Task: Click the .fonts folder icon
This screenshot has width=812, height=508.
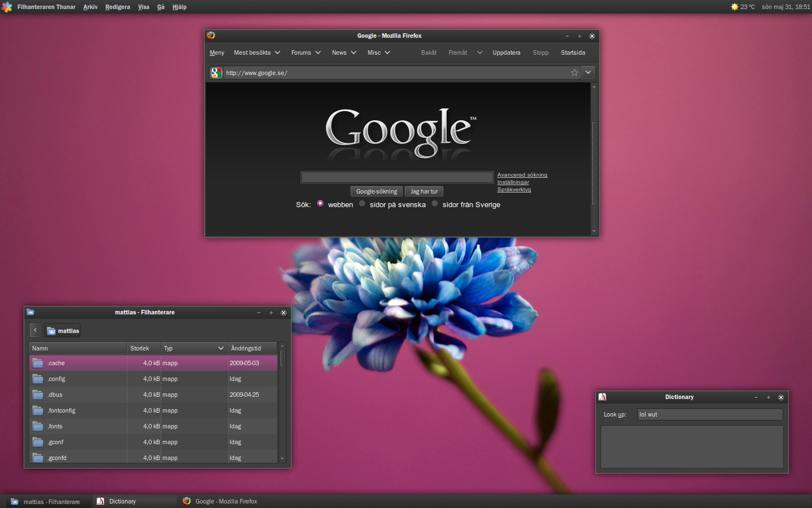Action: [x=38, y=426]
